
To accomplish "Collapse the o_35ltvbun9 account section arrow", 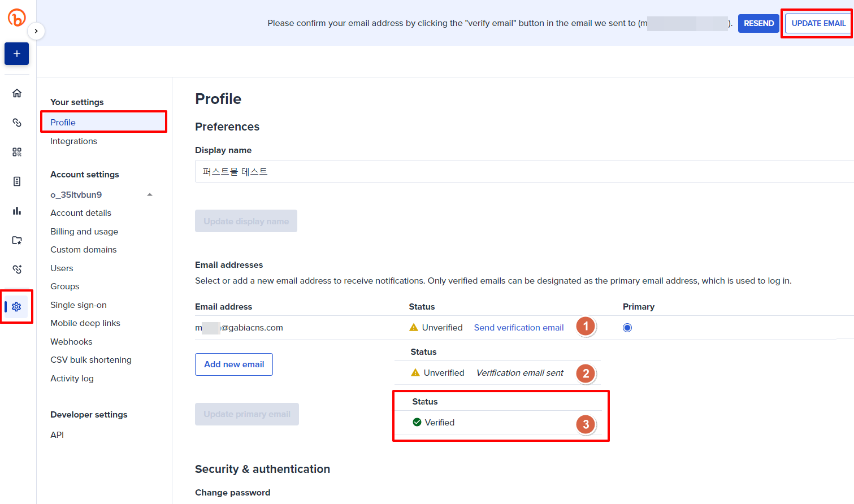I will tap(150, 195).
